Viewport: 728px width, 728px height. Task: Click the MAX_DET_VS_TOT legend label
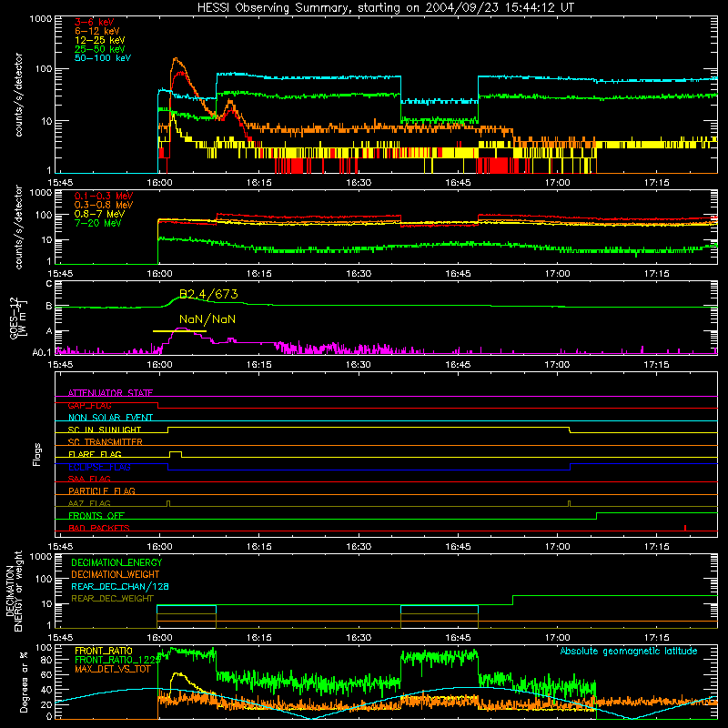tap(113, 669)
